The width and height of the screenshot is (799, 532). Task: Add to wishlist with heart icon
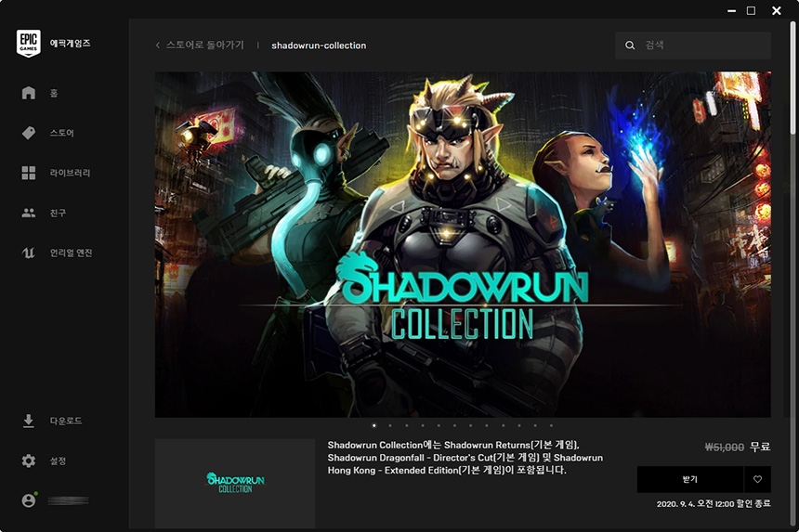pos(758,479)
